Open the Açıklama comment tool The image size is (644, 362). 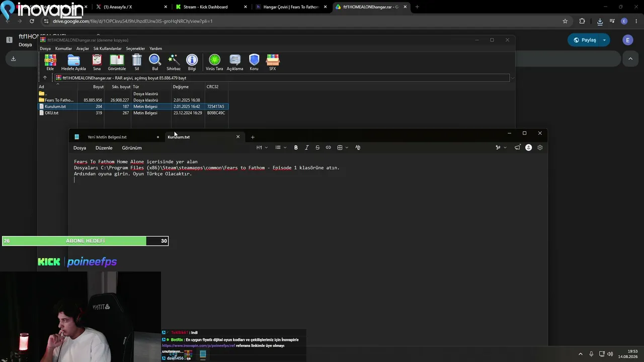[235, 62]
